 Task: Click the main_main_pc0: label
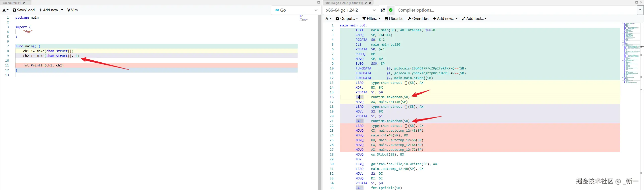353,25
